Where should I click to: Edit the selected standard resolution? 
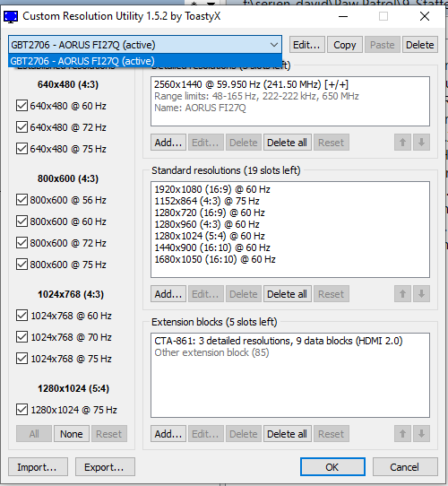tap(206, 293)
